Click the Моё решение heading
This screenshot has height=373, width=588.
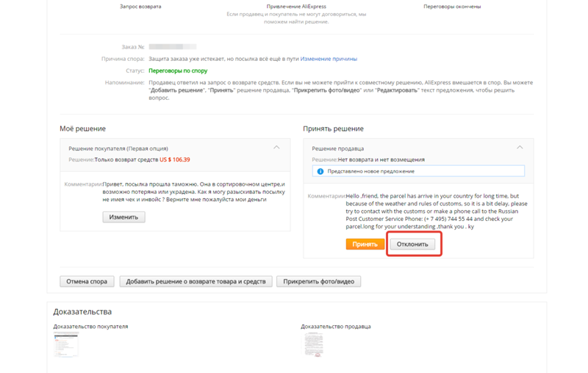(82, 128)
